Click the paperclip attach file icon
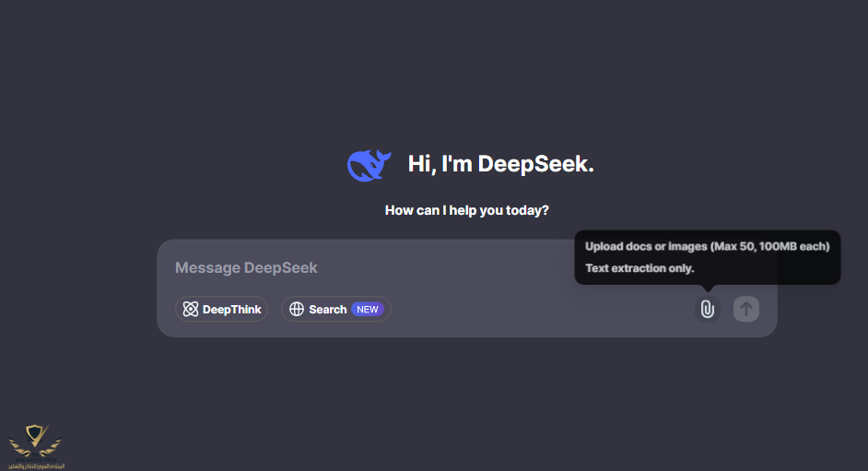The height and width of the screenshot is (471, 868). (x=707, y=309)
